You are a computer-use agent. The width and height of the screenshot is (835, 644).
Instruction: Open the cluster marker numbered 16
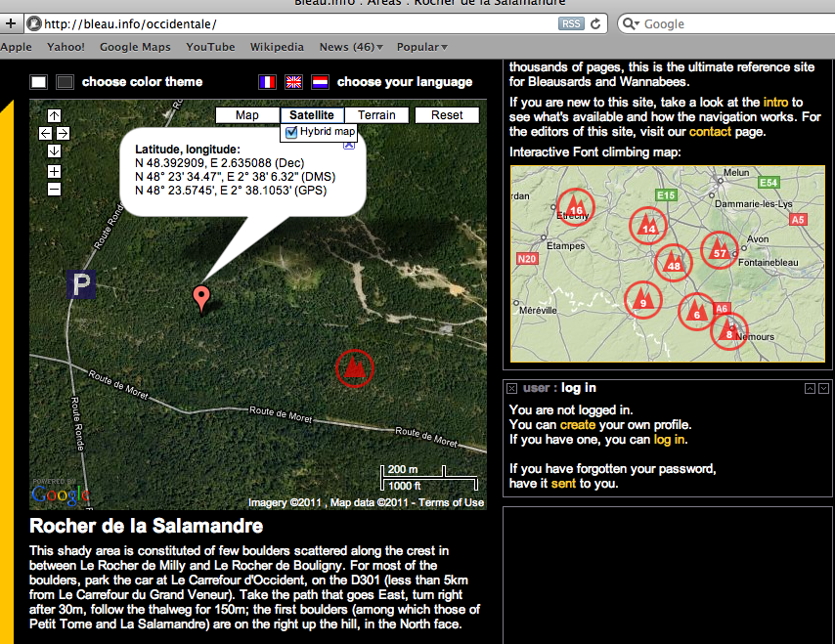click(575, 206)
